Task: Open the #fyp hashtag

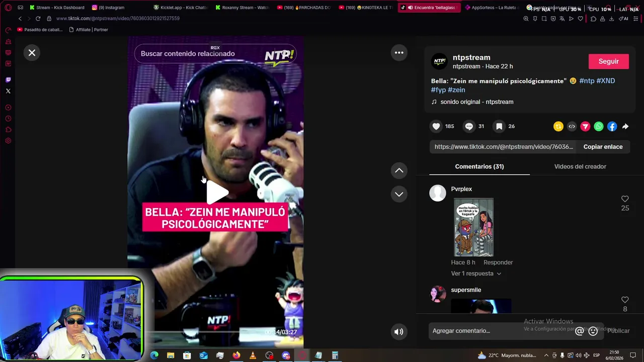Action: pos(438,90)
